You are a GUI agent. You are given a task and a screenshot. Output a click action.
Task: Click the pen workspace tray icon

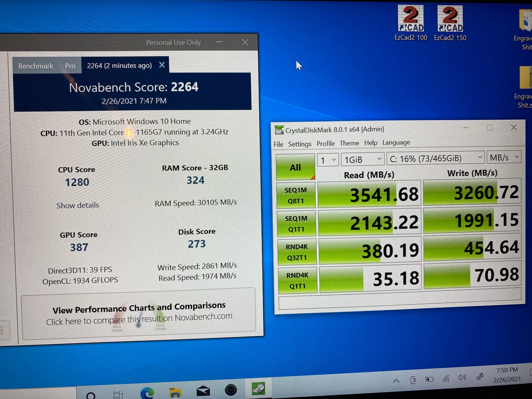coord(480,377)
